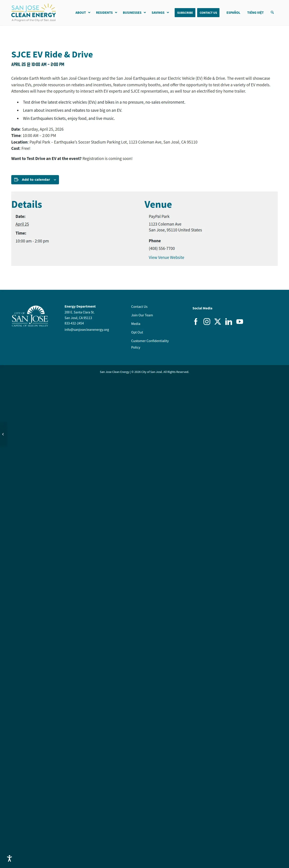Click the April 25 date in Details
The height and width of the screenshot is (868, 289).
(x=22, y=224)
